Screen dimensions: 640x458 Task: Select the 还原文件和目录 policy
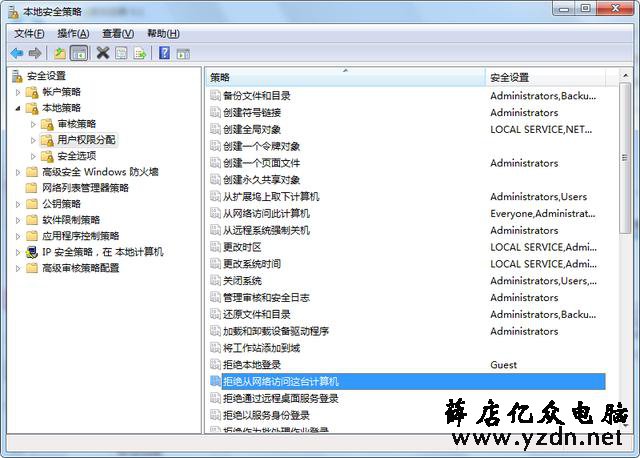pyautogui.click(x=407, y=314)
